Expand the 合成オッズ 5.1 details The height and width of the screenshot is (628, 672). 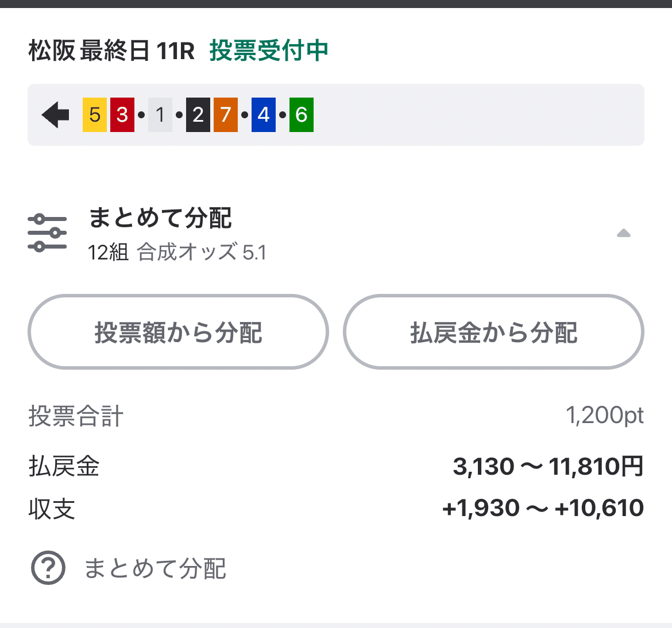(x=201, y=251)
